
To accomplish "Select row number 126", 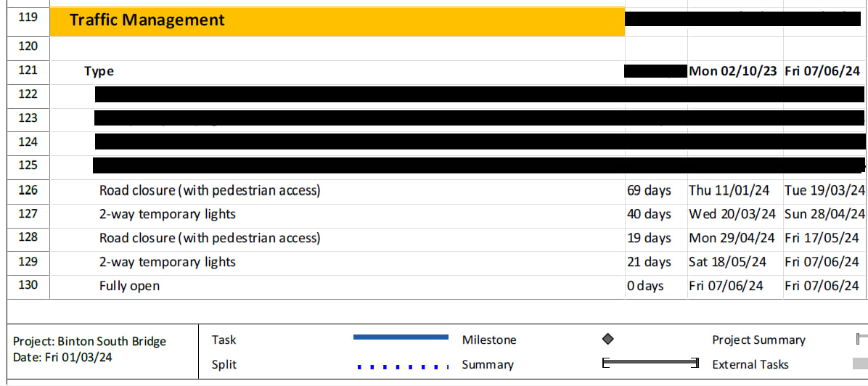I will coord(28,190).
